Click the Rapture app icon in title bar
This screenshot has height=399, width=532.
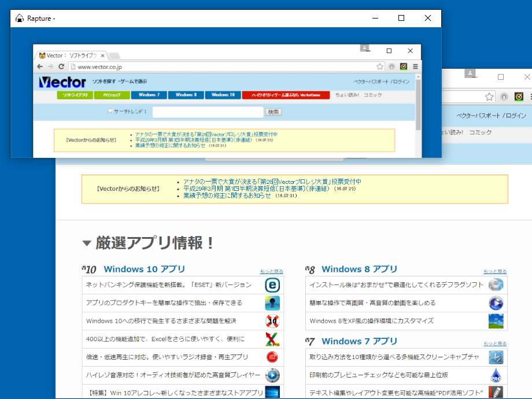pos(20,19)
